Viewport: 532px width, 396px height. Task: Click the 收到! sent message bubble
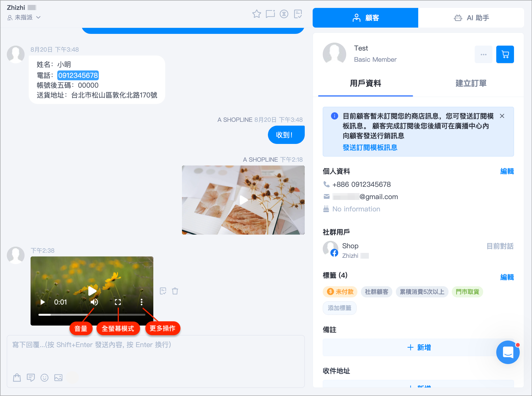286,135
